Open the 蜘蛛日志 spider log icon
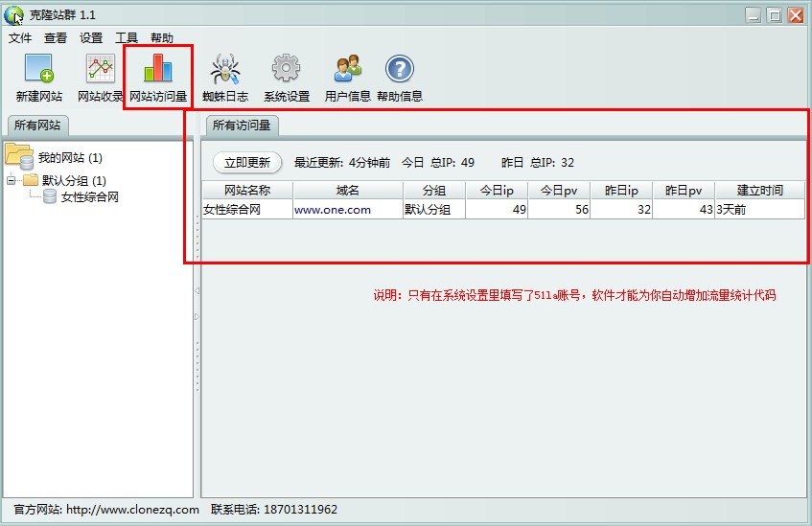812x526 pixels. coord(225,68)
